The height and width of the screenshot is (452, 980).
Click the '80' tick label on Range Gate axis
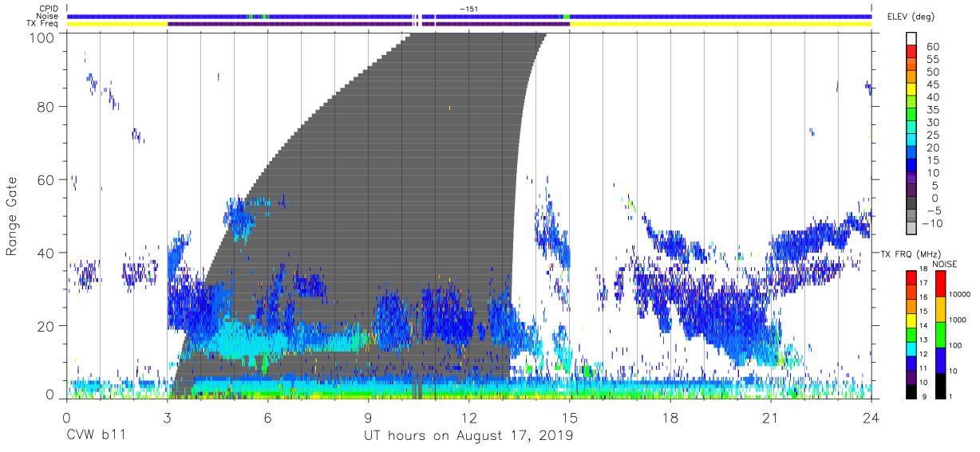46,108
